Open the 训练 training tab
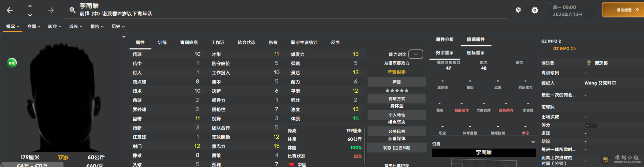 click(x=162, y=43)
